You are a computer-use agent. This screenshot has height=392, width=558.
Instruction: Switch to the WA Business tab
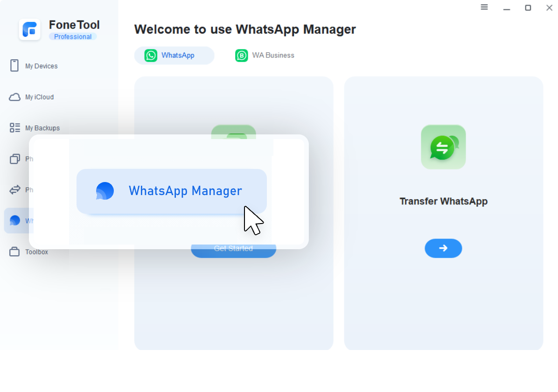tap(265, 56)
